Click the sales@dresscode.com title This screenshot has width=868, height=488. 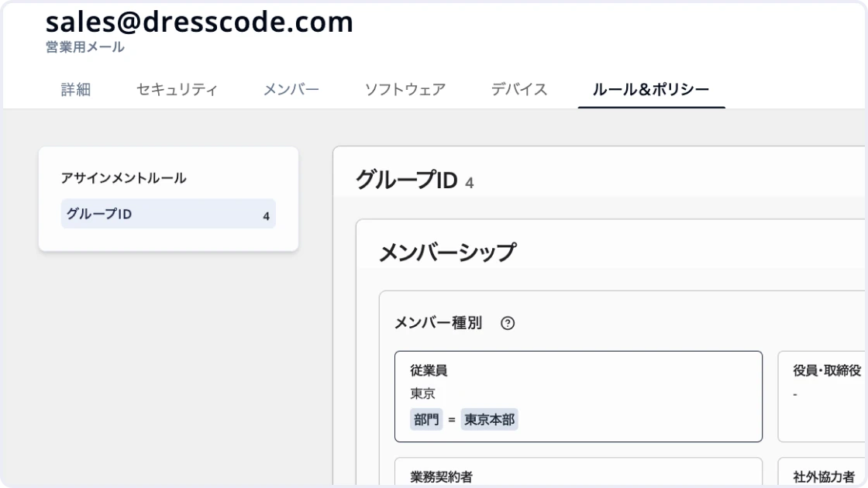coord(199,22)
